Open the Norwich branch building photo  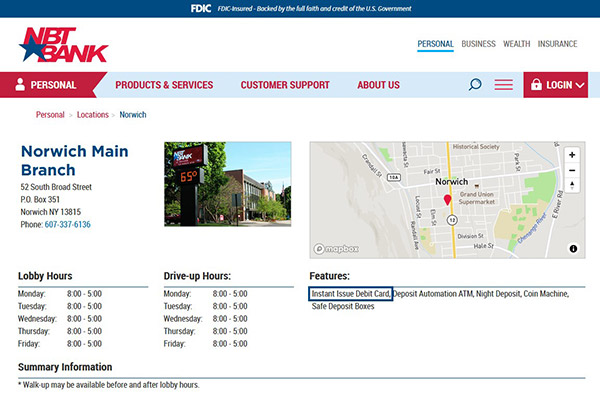click(x=227, y=184)
